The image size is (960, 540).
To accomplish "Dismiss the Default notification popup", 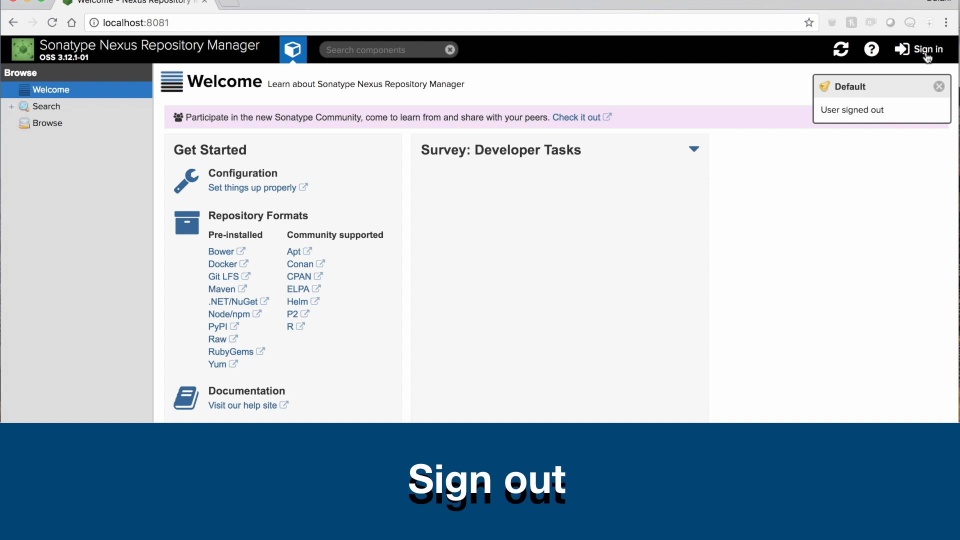I will pos(939,86).
